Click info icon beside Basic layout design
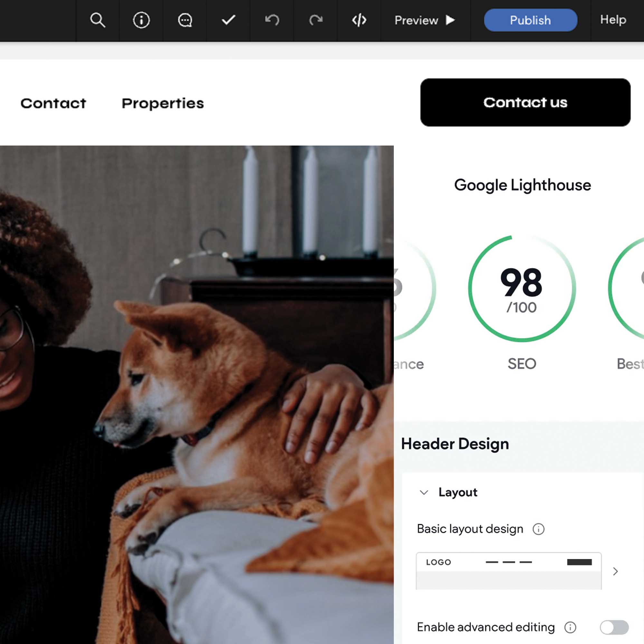Viewport: 644px width, 644px height. coord(538,529)
